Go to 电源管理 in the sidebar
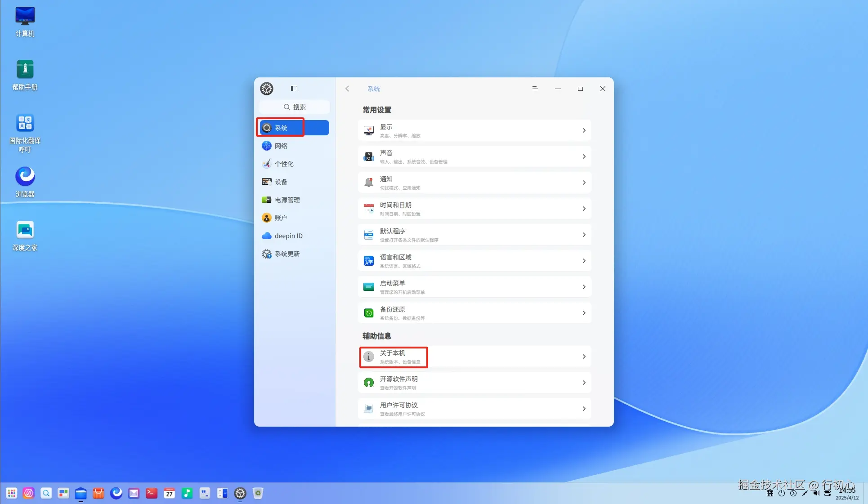868x504 pixels. pos(294,200)
